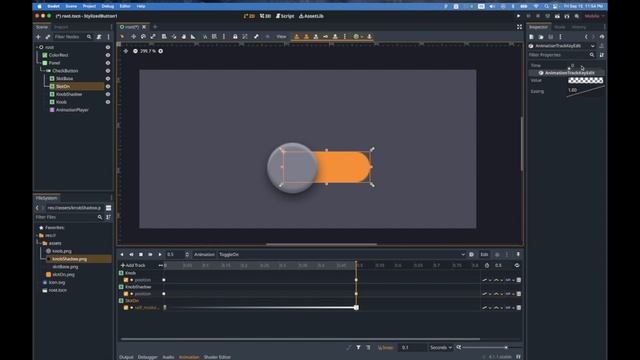The image size is (640, 360).
Task: Hide the KnobShadow node
Action: click(108, 94)
